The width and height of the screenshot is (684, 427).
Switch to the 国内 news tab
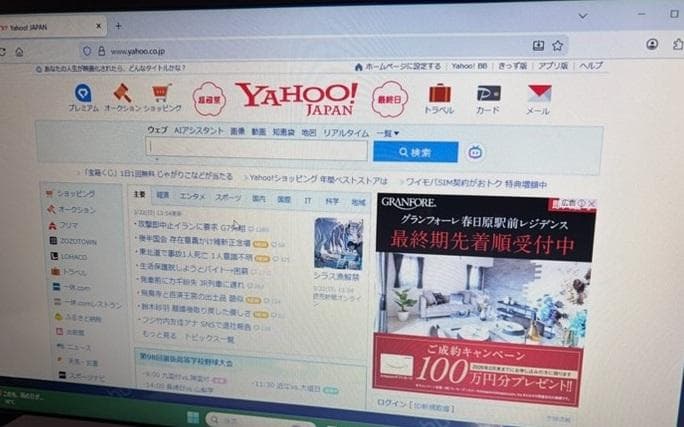[259, 198]
